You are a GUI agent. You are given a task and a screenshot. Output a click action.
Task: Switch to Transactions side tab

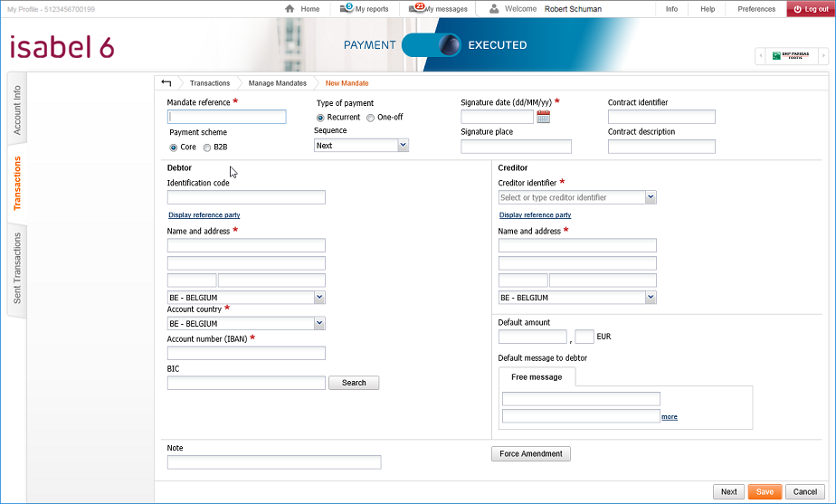[17, 183]
